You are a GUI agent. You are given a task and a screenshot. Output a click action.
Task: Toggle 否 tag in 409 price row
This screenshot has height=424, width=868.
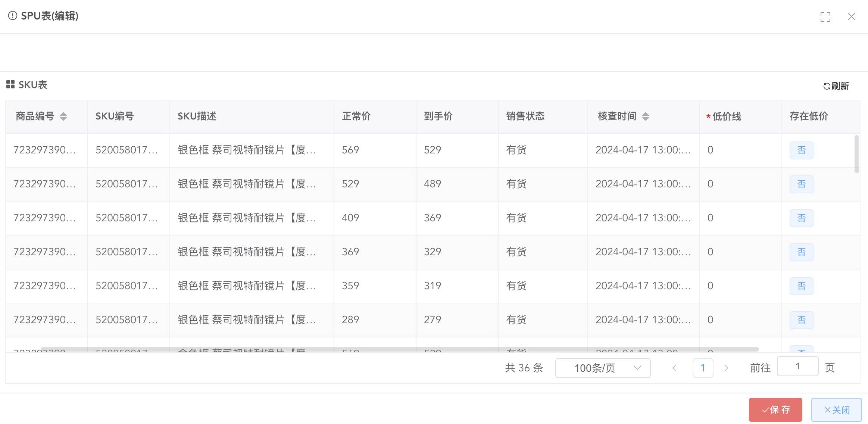801,218
